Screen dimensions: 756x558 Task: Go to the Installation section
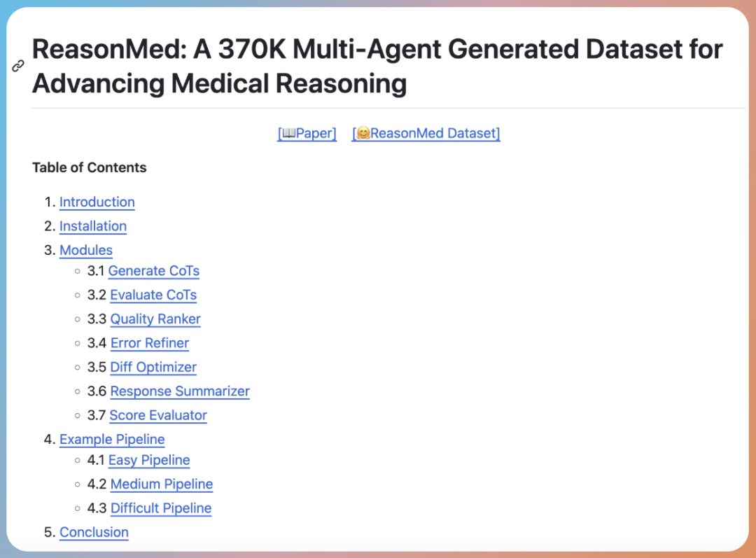coord(92,226)
